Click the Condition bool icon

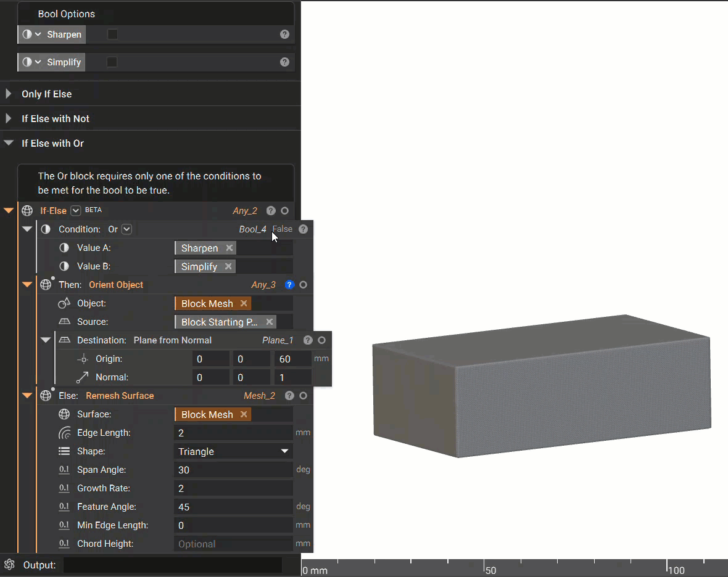[x=46, y=229]
